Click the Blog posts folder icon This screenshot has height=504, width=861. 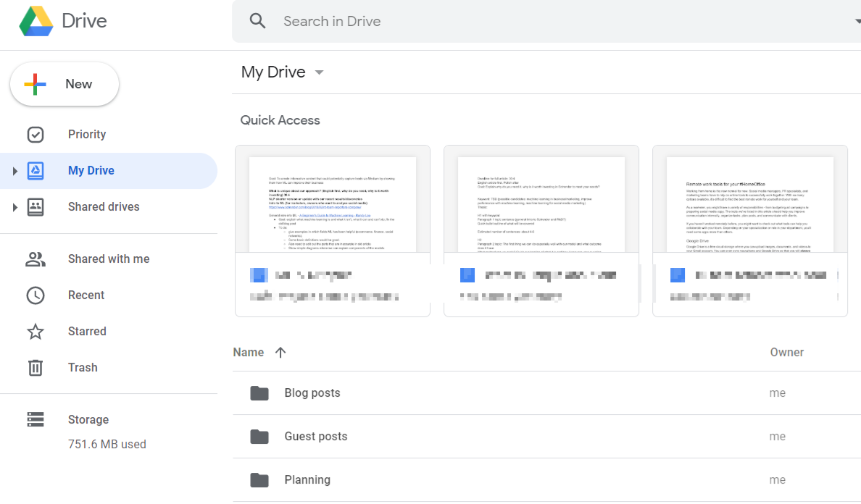(x=259, y=393)
